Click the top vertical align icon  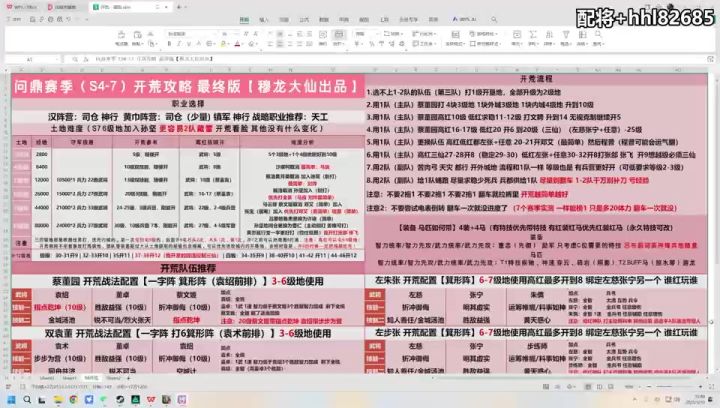coord(270,34)
